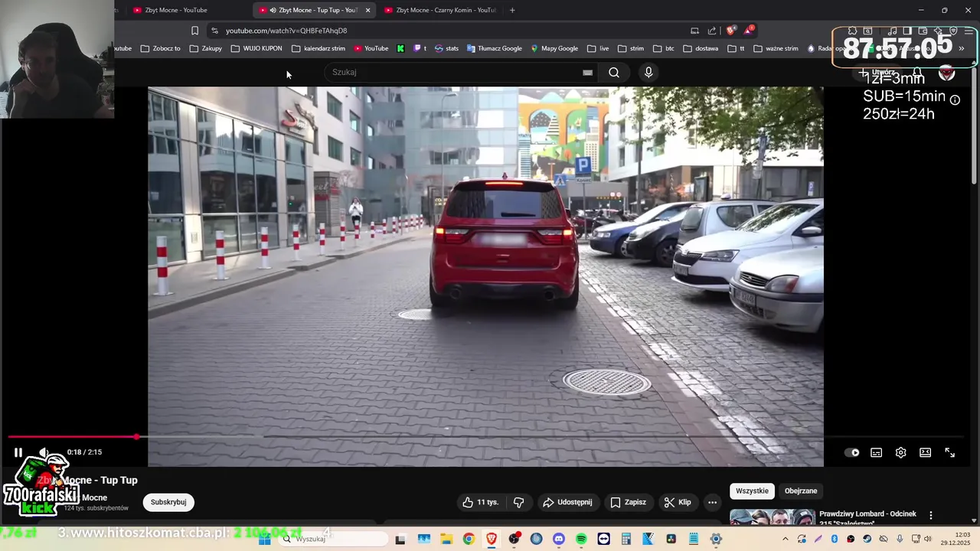Viewport: 980px width, 551px height.
Task: Click the share page icon in address bar
Action: coord(712,31)
